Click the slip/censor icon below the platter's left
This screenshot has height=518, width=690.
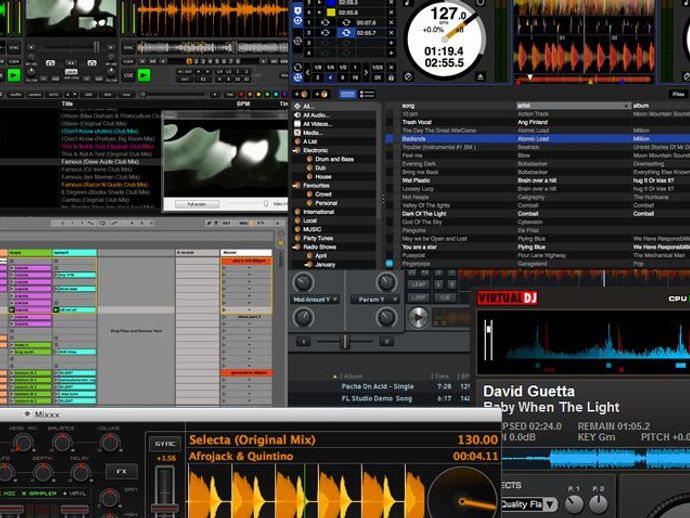408,77
